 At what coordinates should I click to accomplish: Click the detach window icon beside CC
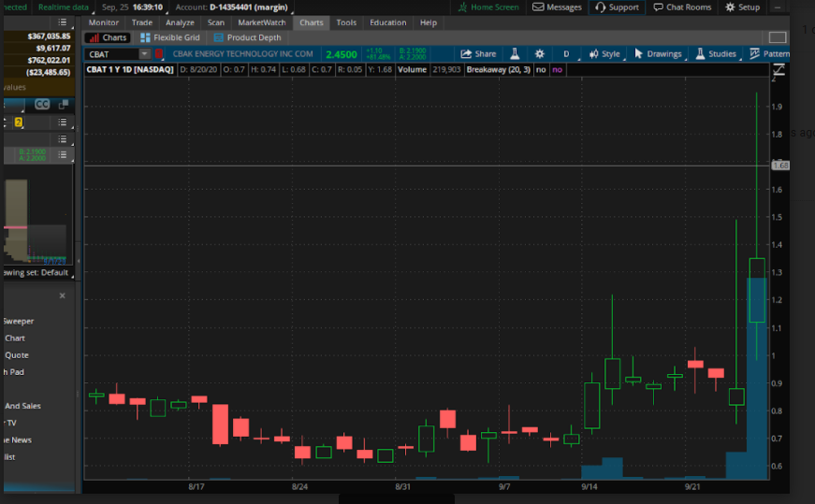coord(64,105)
